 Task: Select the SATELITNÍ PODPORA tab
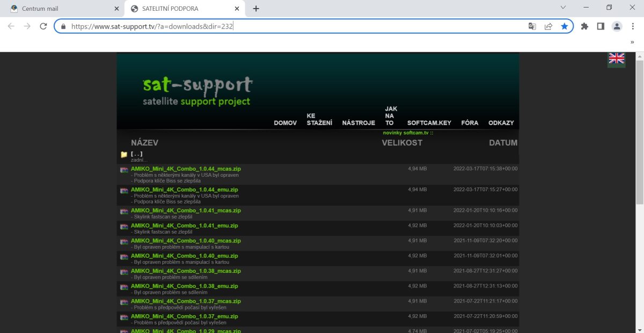point(185,9)
